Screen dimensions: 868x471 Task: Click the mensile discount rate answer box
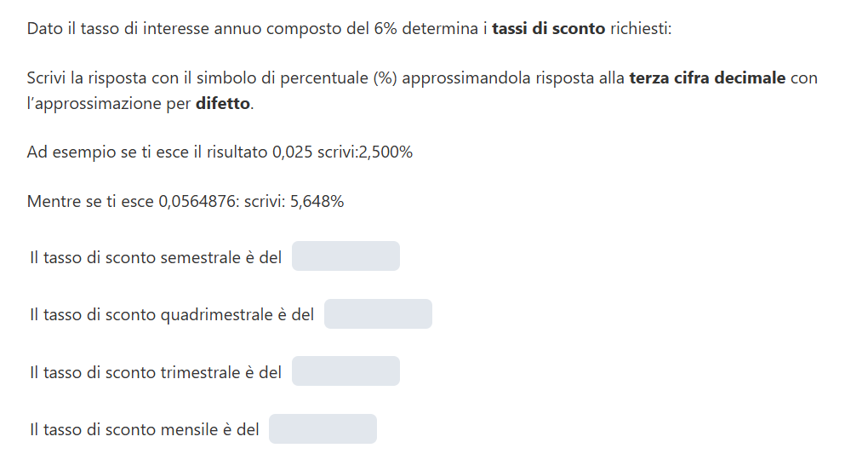pos(323,429)
